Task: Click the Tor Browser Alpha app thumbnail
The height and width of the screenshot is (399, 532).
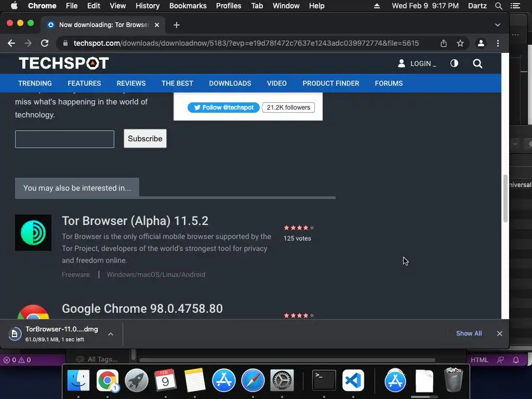Action: pos(33,233)
